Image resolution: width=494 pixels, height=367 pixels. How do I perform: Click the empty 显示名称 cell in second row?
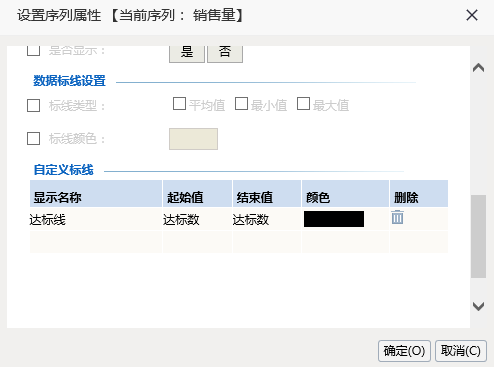coord(96,242)
